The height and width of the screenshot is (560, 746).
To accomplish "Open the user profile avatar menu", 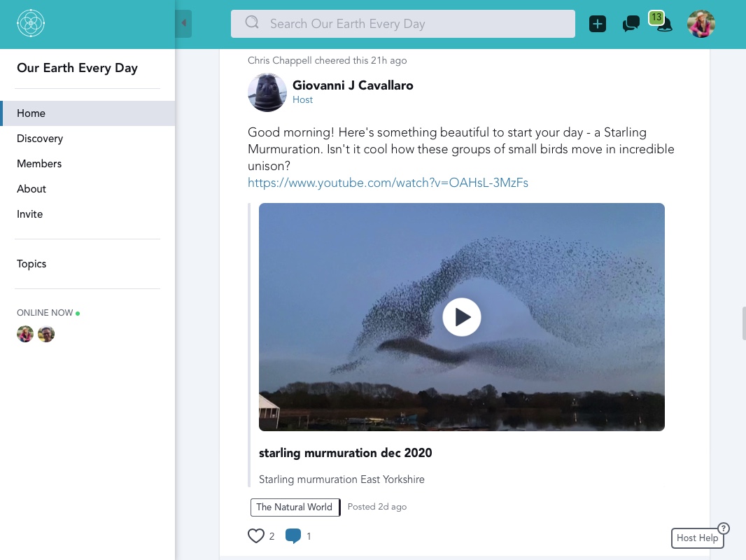I will tap(701, 24).
